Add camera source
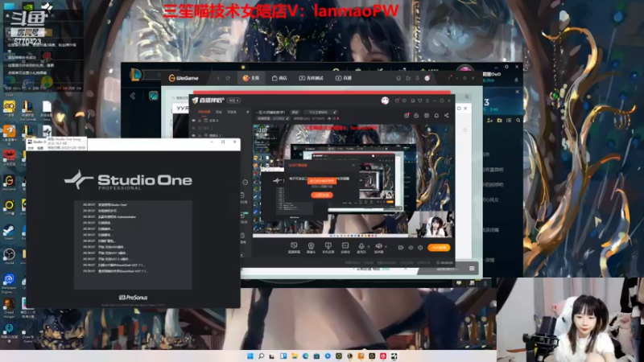Viewport: 644px width, 362px height. tap(311, 248)
